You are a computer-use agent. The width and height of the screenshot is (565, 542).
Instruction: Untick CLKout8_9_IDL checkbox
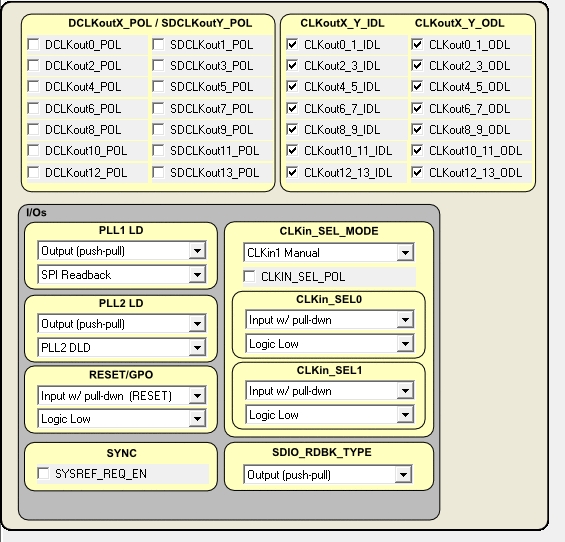[x=292, y=129]
